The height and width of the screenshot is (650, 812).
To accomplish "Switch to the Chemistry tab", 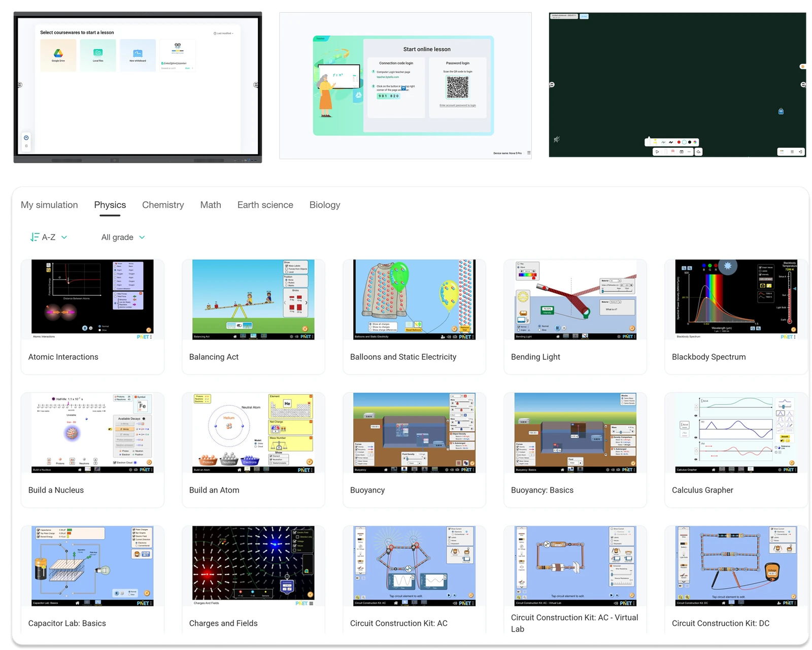I will click(163, 205).
